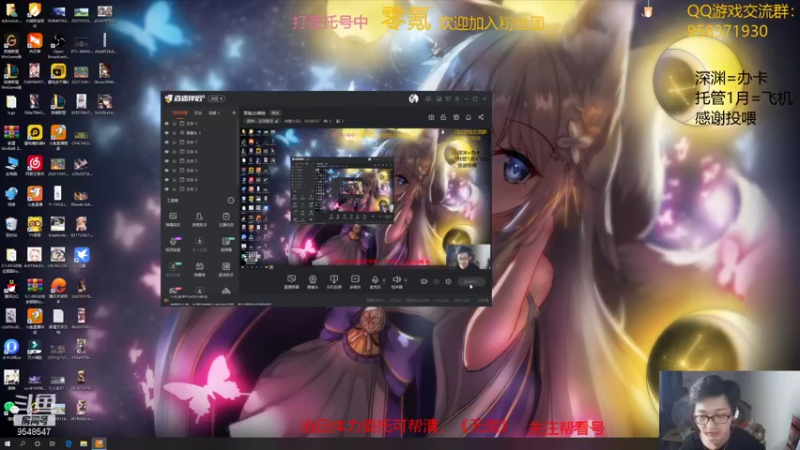Hide the 文本 7 source layer
The image size is (800, 450).
(x=166, y=142)
